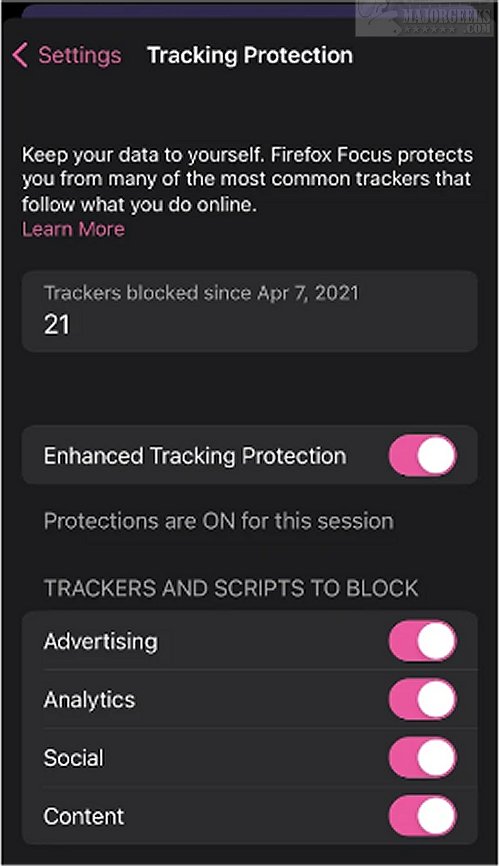
Task: Click the Tracking Protection page title
Action: coord(250,55)
